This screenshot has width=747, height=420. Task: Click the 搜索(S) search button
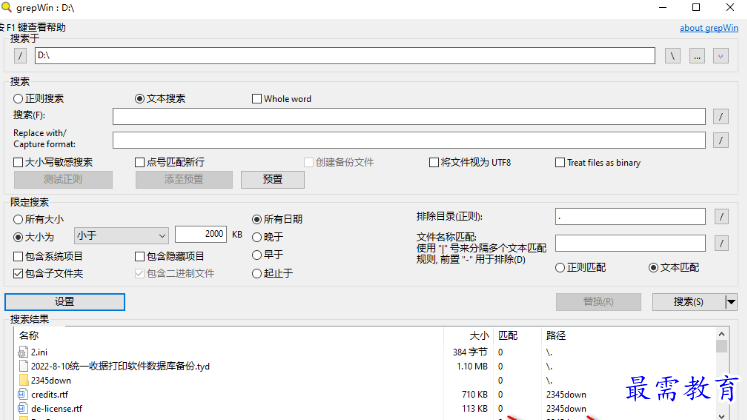(x=688, y=302)
